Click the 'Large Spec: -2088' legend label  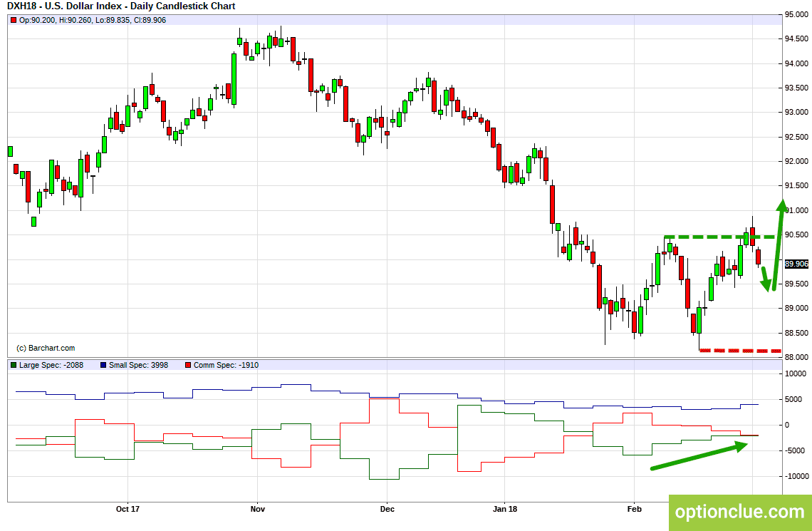click(x=51, y=365)
